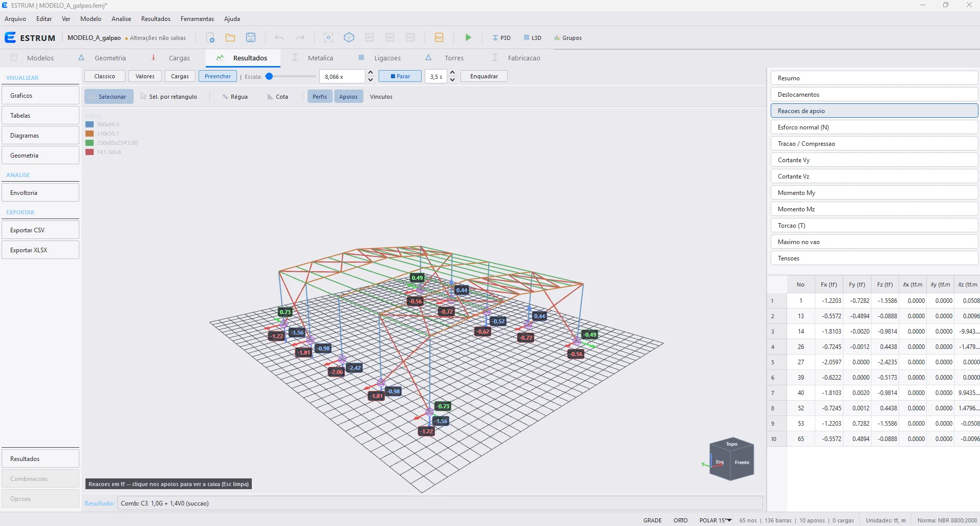Screen dimensions: 980x526
Task: Click the zoom-to-fit focus icon
Action: click(x=329, y=37)
